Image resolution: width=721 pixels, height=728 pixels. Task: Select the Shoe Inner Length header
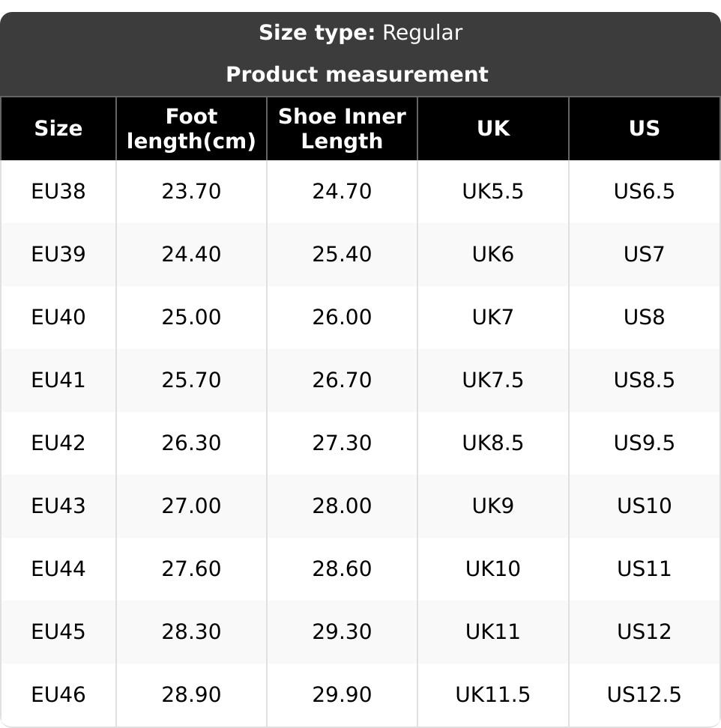[342, 129]
